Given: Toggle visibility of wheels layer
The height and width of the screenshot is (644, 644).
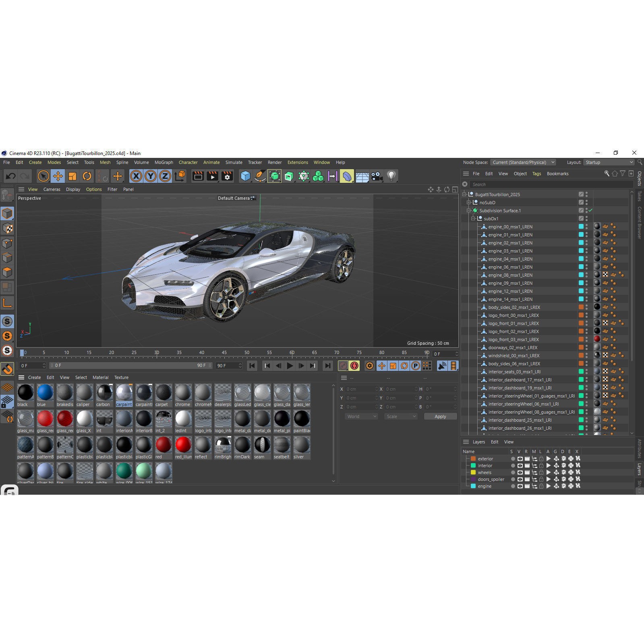Looking at the screenshot, I should point(520,472).
